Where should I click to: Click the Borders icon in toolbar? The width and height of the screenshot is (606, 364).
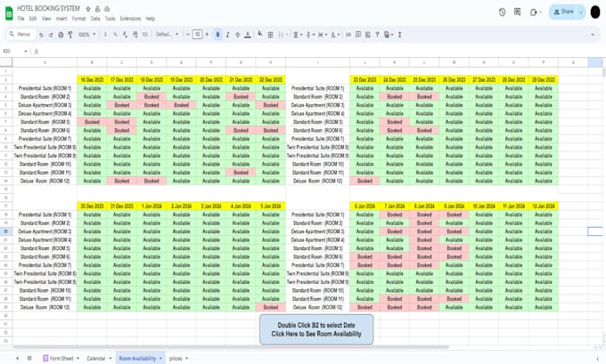pos(271,35)
